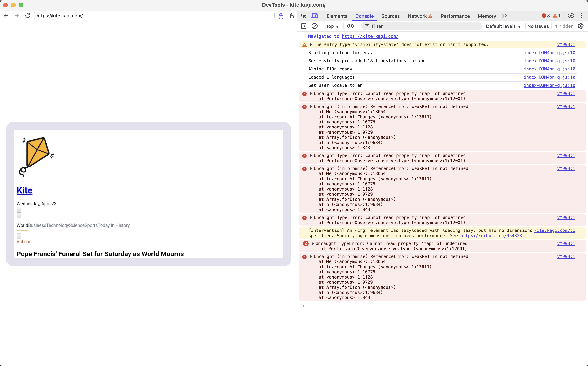Open Default levels dropdown
The width and height of the screenshot is (588, 366).
tap(503, 26)
